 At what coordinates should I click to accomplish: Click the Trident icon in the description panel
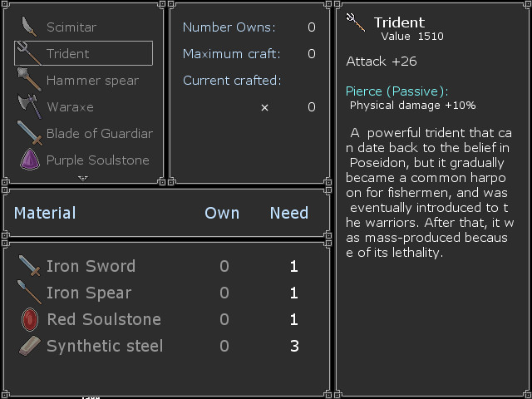[356, 22]
